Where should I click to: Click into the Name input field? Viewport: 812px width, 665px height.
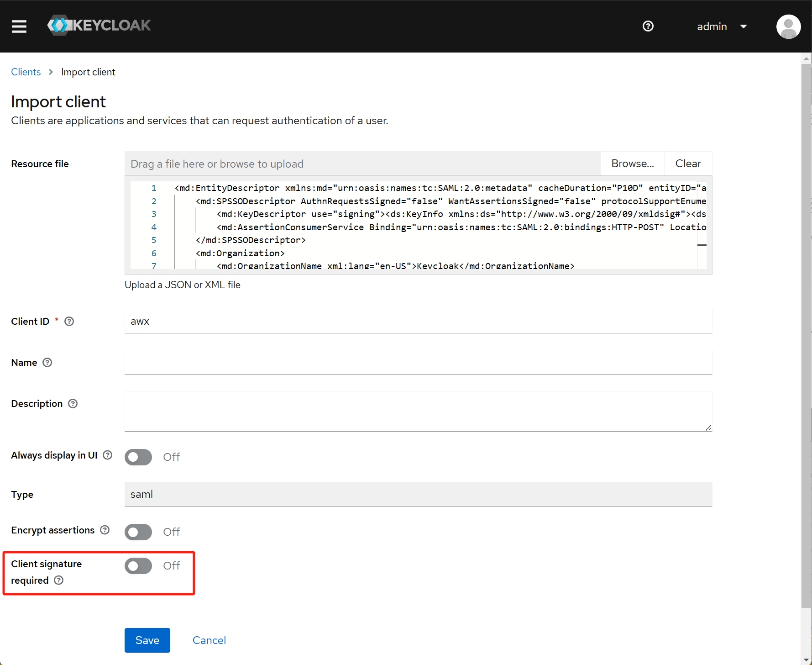pyautogui.click(x=418, y=362)
